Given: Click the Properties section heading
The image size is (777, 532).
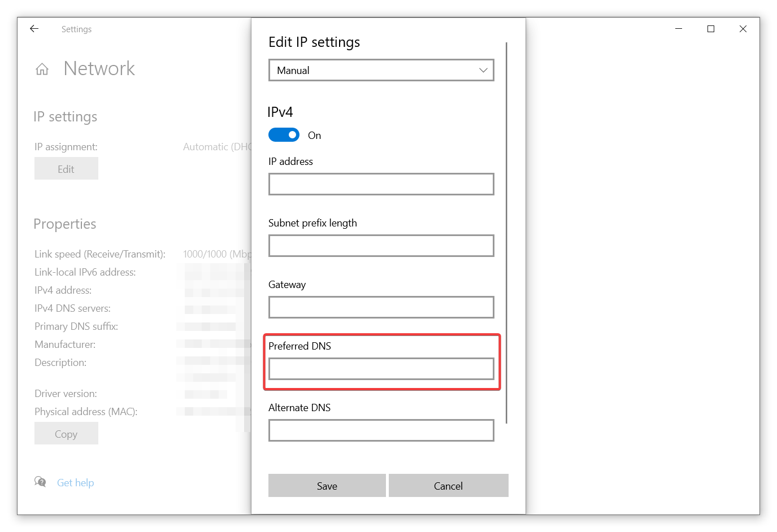Looking at the screenshot, I should pos(65,224).
